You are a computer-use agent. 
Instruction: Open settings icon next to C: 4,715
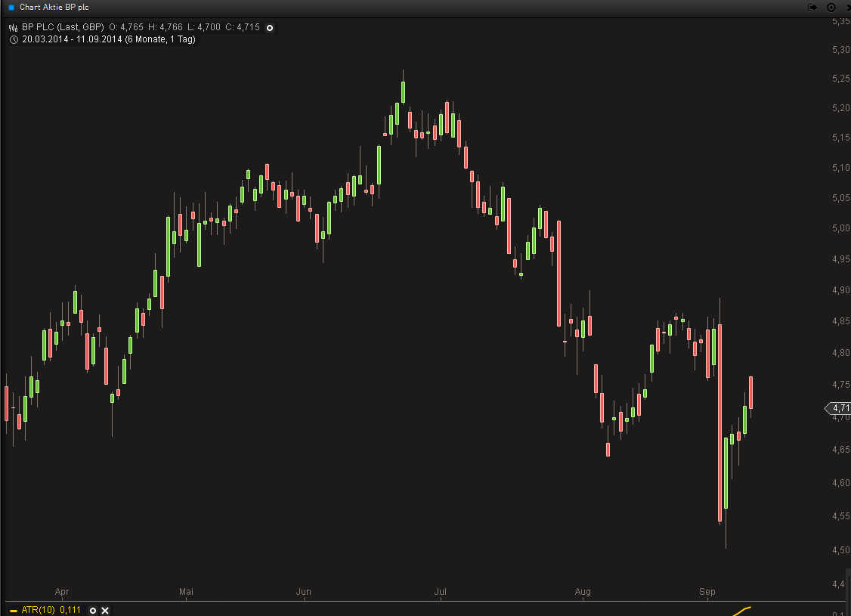click(270, 27)
